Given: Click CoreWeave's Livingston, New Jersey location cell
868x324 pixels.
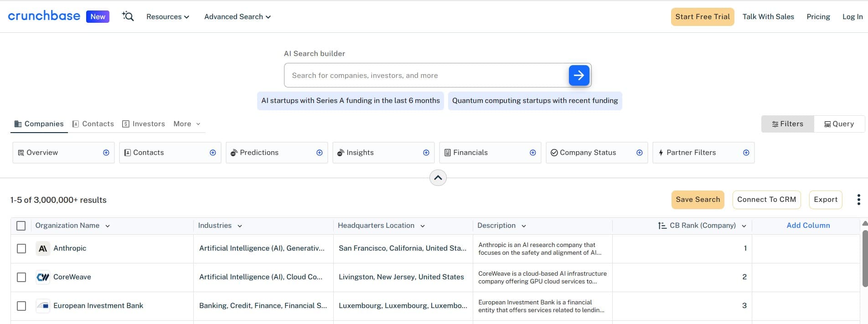Looking at the screenshot, I should click(x=403, y=277).
